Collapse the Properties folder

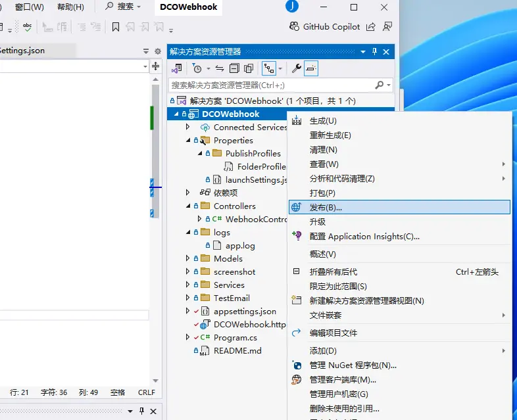point(188,141)
